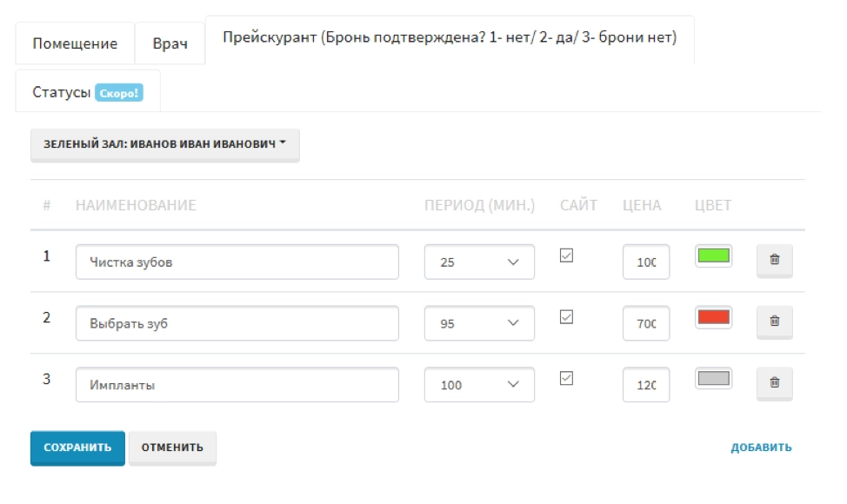Delete the Чистка зубов row with trash icon

click(774, 260)
